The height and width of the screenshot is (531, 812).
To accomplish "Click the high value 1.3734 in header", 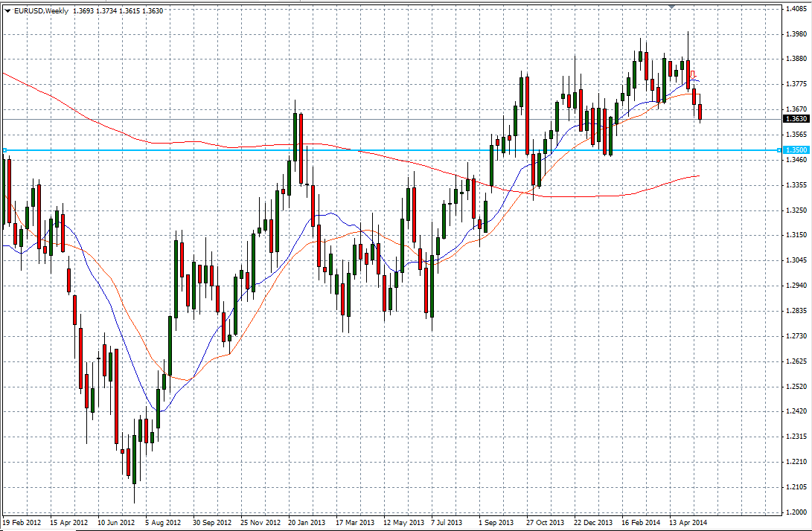I will [106, 11].
